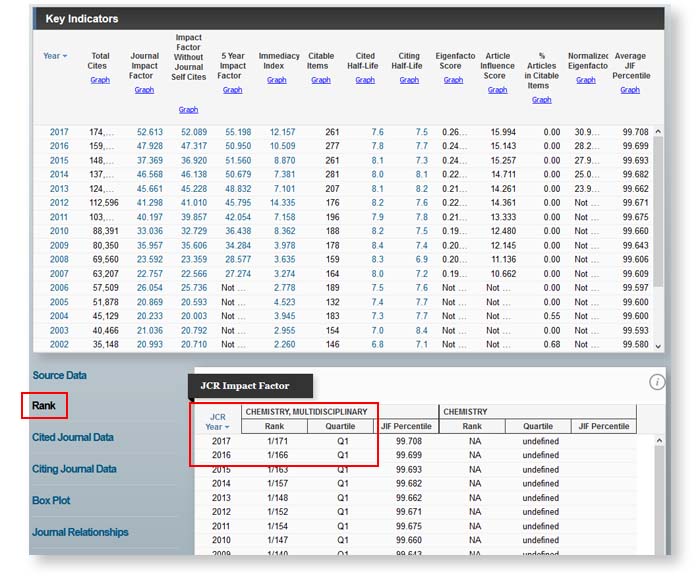
Task: Open Graph link under Eigenfactor Score
Action: [453, 80]
